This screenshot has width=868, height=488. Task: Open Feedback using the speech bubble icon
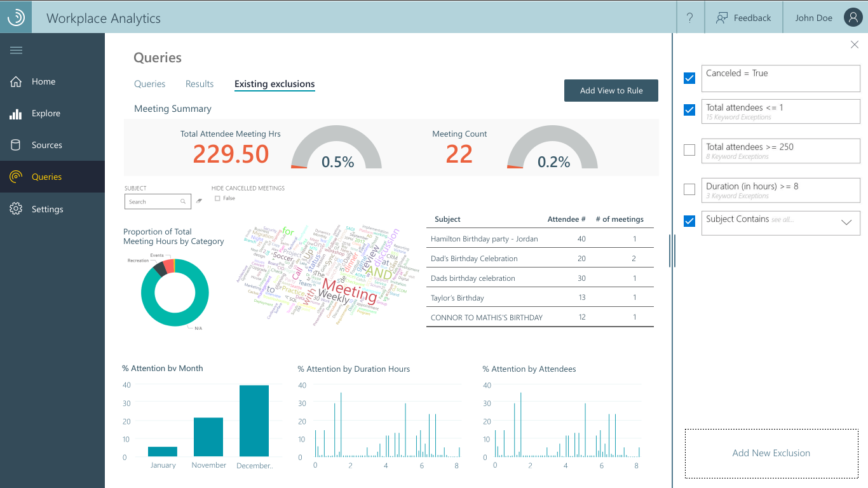(x=721, y=17)
